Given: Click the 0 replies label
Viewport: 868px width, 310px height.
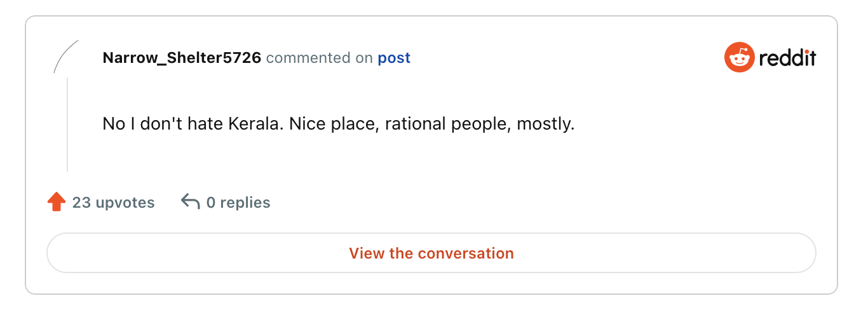Looking at the screenshot, I should point(238,203).
